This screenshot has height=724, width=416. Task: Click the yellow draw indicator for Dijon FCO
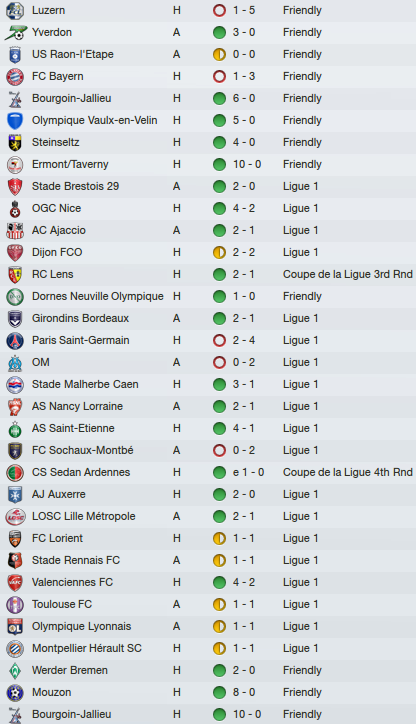219,252
